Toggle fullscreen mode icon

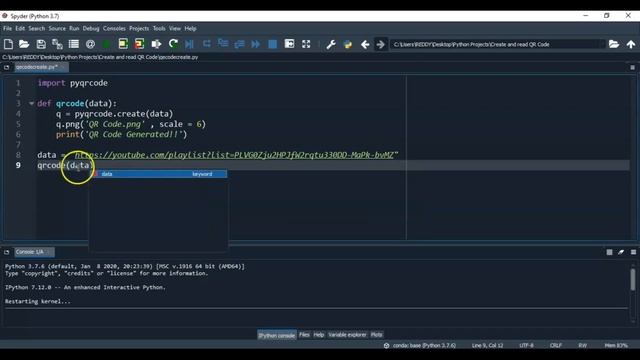(x=306, y=44)
